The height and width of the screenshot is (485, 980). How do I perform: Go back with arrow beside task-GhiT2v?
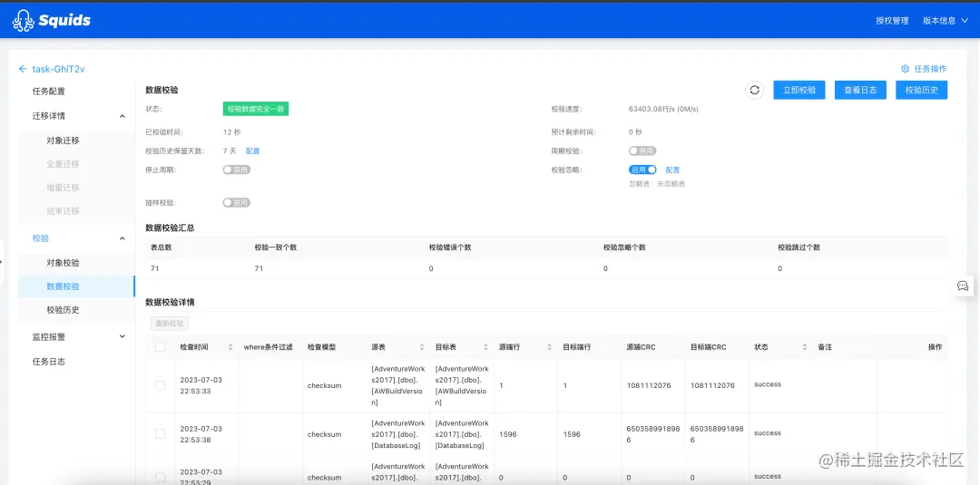click(23, 69)
